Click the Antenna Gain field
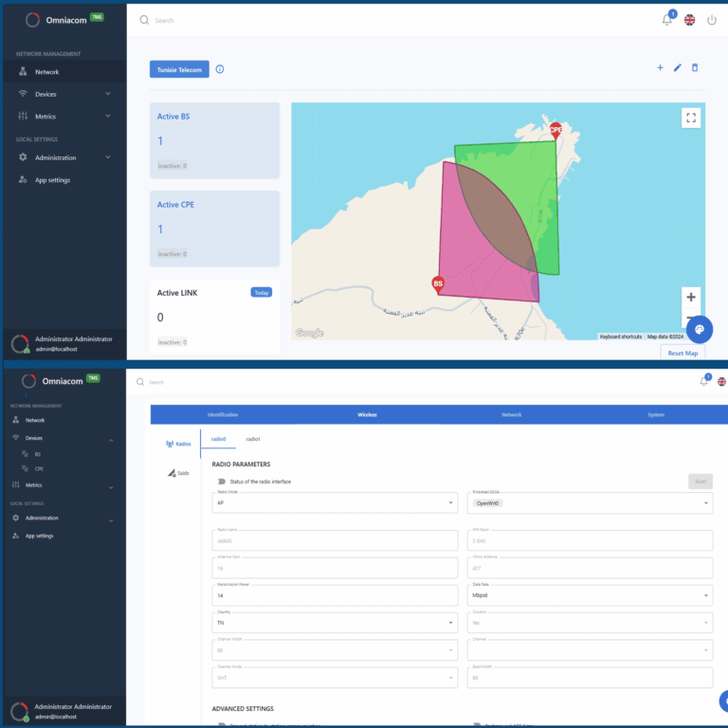This screenshot has width=728, height=728. coord(335,568)
